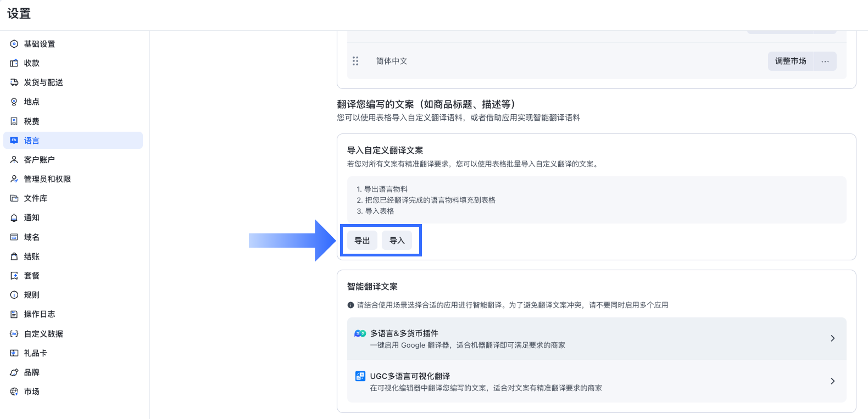Expand the 多语言&多货币插件 row chevron
Image resolution: width=868 pixels, height=419 pixels.
832,338
